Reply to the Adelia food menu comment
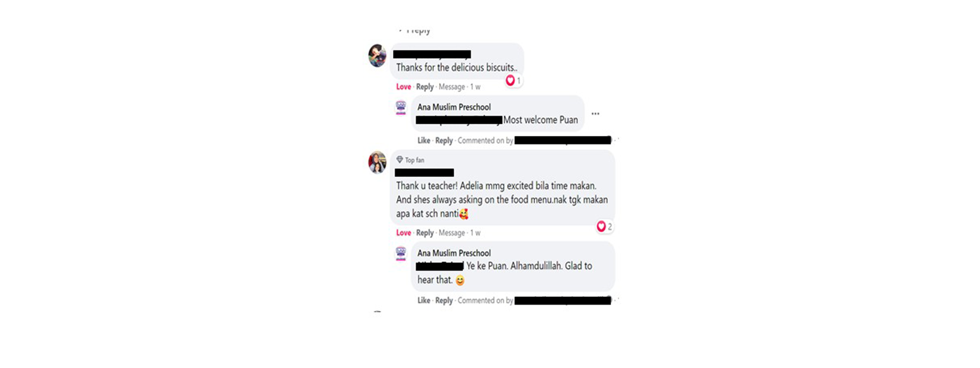980x368 pixels. click(425, 233)
